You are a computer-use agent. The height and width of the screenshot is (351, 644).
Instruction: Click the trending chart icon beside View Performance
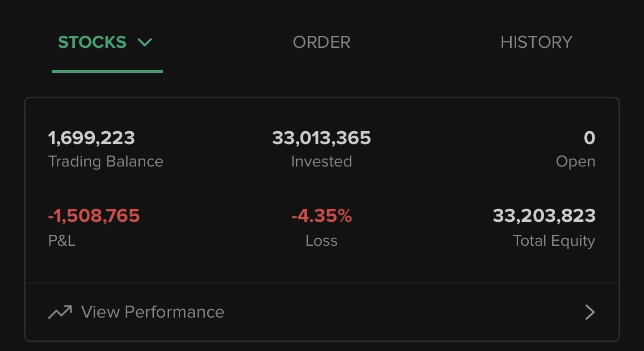pos(60,312)
